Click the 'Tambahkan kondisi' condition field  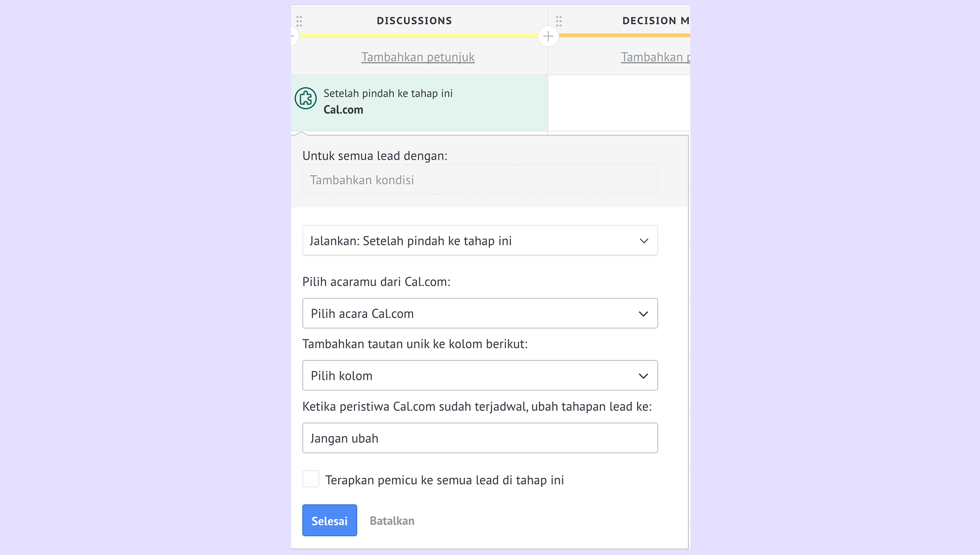[x=480, y=180]
